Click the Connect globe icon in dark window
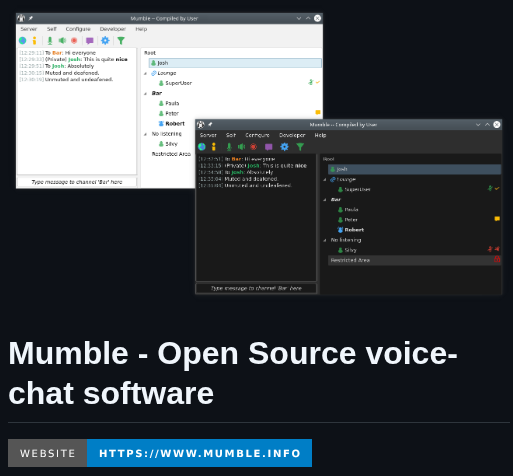The height and width of the screenshot is (476, 513). coord(202,147)
